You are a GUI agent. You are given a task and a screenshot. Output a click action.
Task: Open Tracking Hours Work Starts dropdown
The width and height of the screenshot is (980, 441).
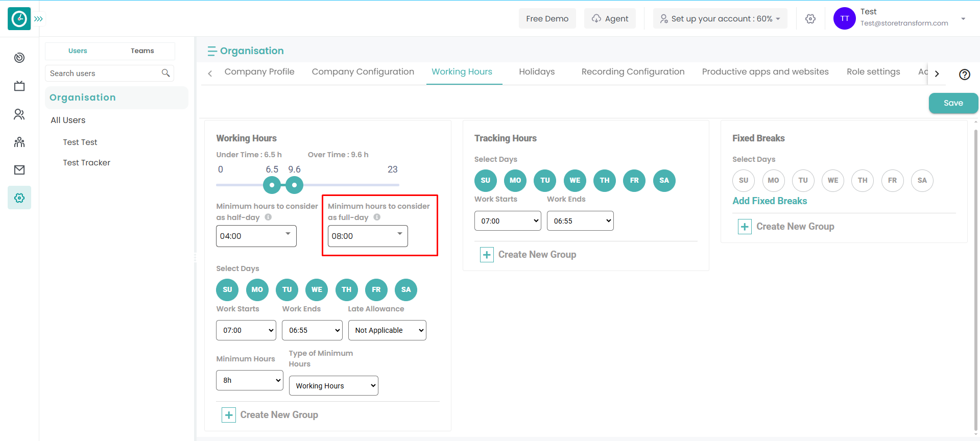pyautogui.click(x=508, y=221)
